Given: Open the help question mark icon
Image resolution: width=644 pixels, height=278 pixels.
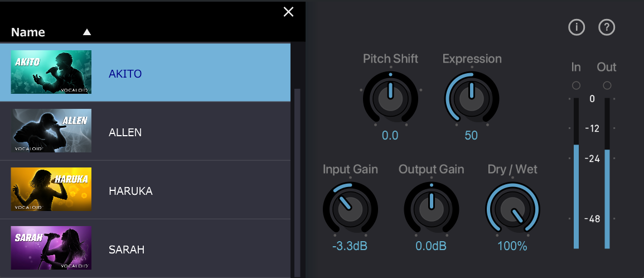Looking at the screenshot, I should 607,27.
